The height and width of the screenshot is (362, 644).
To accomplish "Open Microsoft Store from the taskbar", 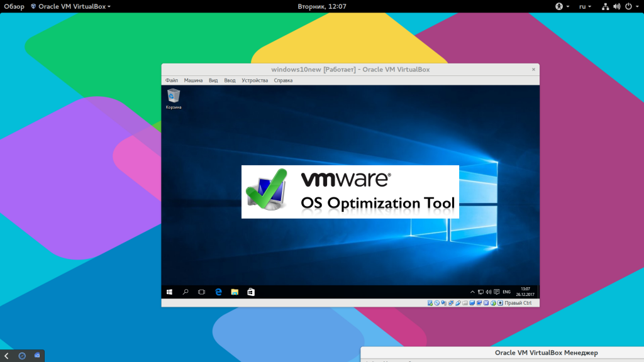I will click(x=251, y=292).
